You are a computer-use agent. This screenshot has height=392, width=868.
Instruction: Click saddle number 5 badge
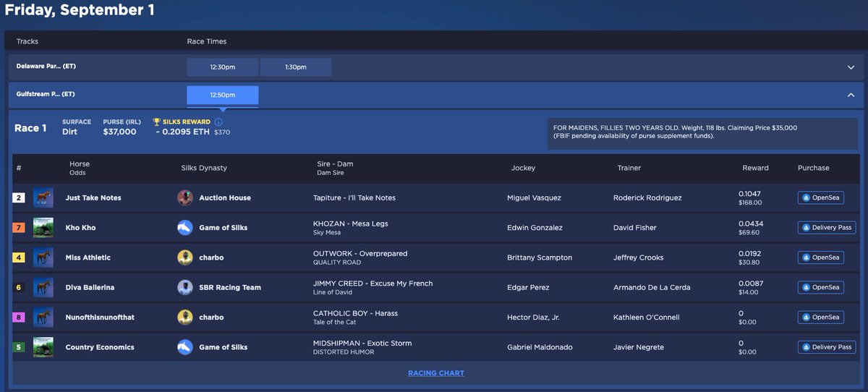pyautogui.click(x=19, y=347)
